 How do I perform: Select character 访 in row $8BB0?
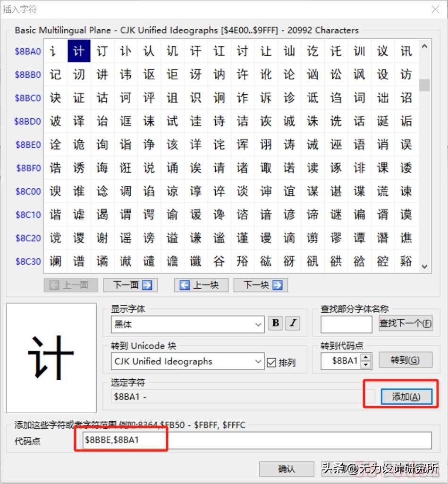pyautogui.click(x=406, y=75)
